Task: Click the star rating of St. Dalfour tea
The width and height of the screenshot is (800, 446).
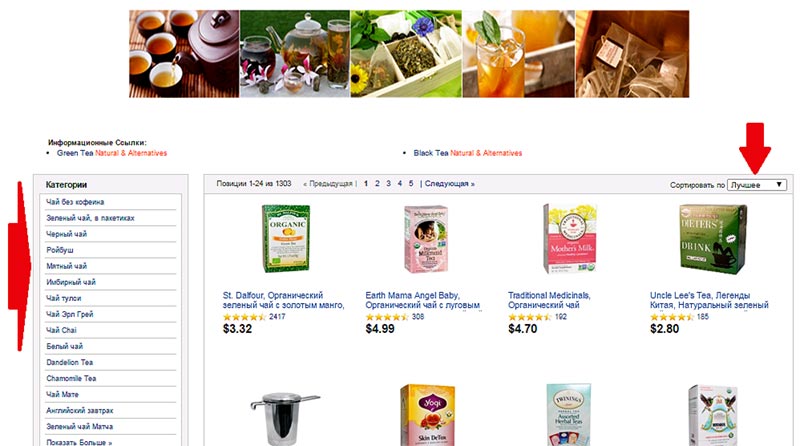Action: tap(244, 317)
